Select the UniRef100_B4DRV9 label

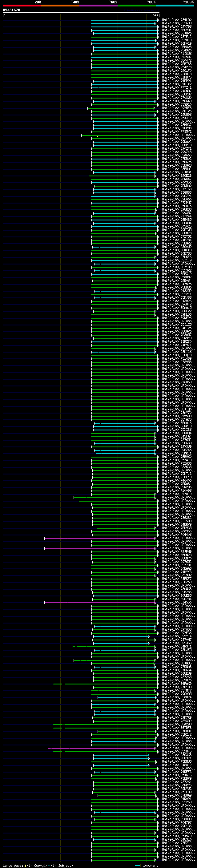pyautogui.click(x=176, y=524)
